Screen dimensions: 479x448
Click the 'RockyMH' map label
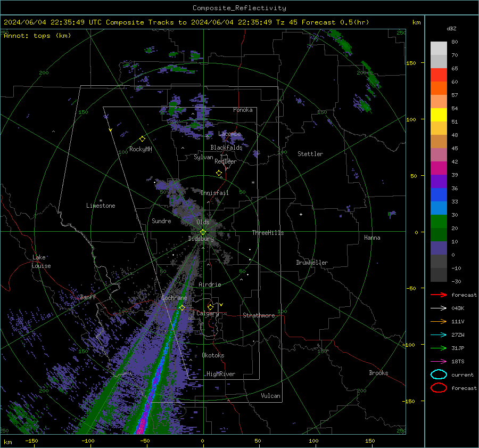coord(141,149)
